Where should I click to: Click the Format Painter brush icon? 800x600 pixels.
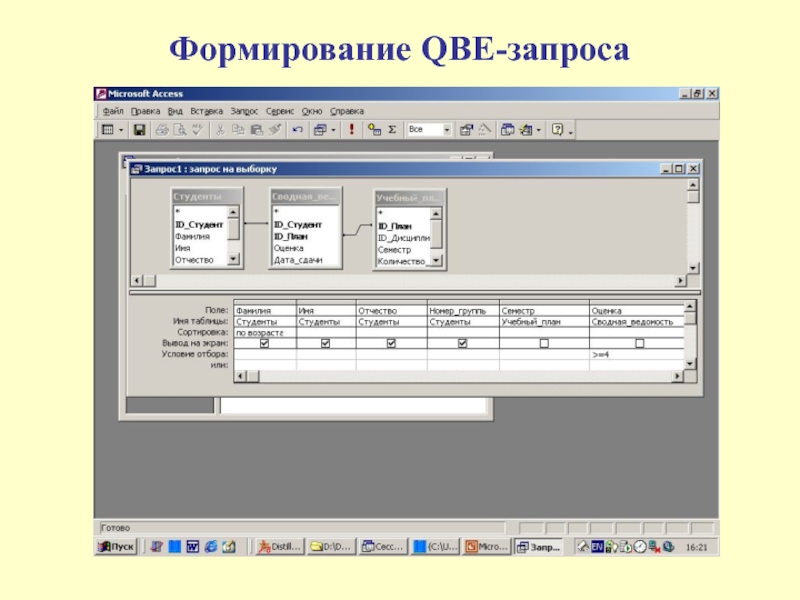click(275, 130)
